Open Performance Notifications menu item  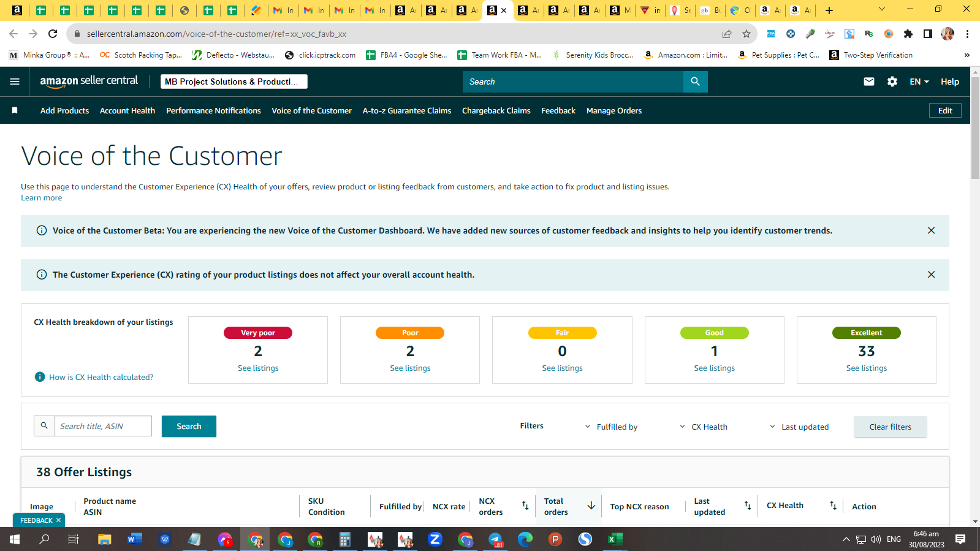[213, 110]
